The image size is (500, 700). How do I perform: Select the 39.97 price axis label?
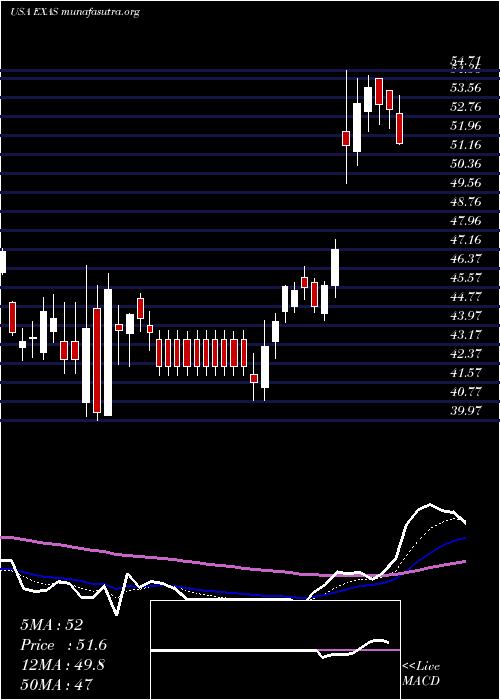pos(466,410)
